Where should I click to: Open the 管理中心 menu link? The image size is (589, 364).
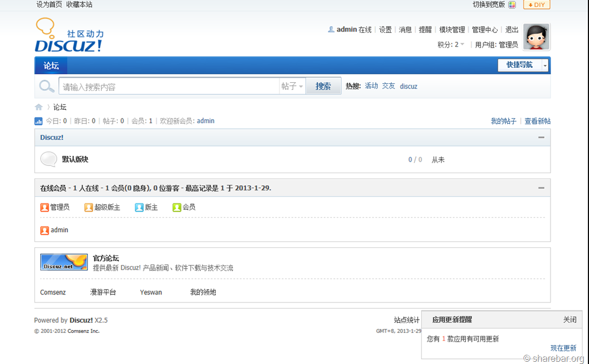(x=484, y=29)
